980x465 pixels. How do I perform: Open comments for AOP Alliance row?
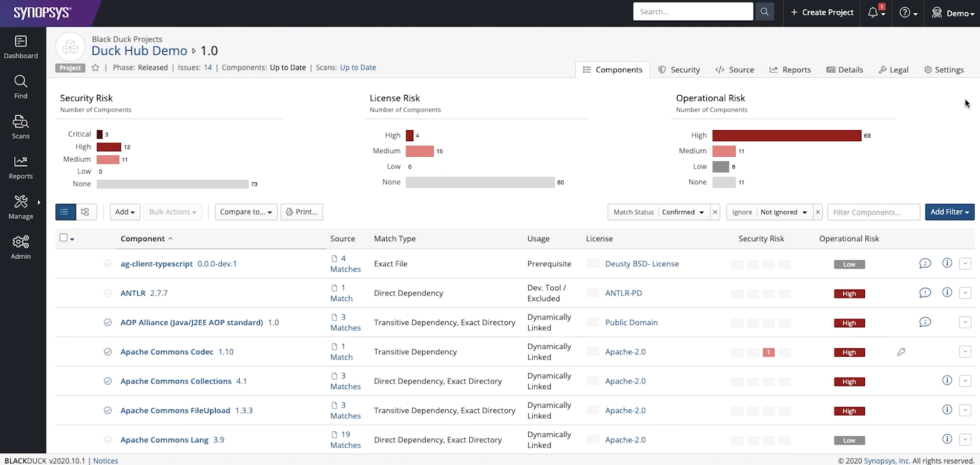click(925, 322)
